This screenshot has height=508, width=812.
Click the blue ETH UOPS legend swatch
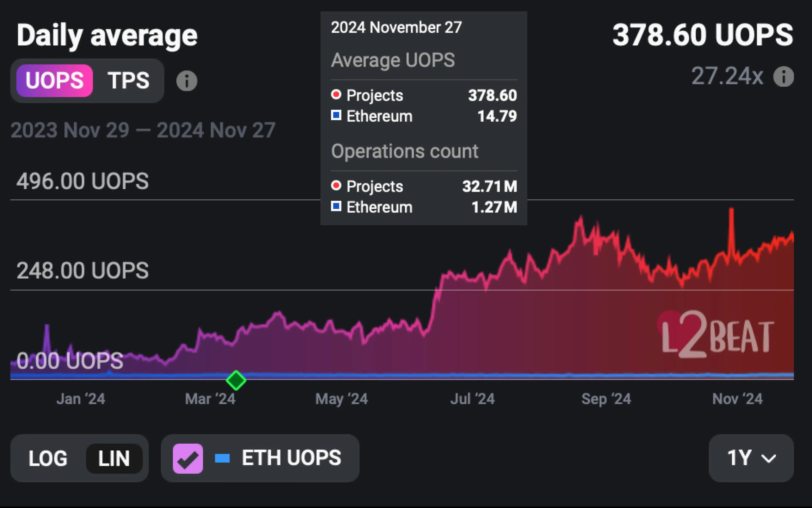[x=222, y=458]
